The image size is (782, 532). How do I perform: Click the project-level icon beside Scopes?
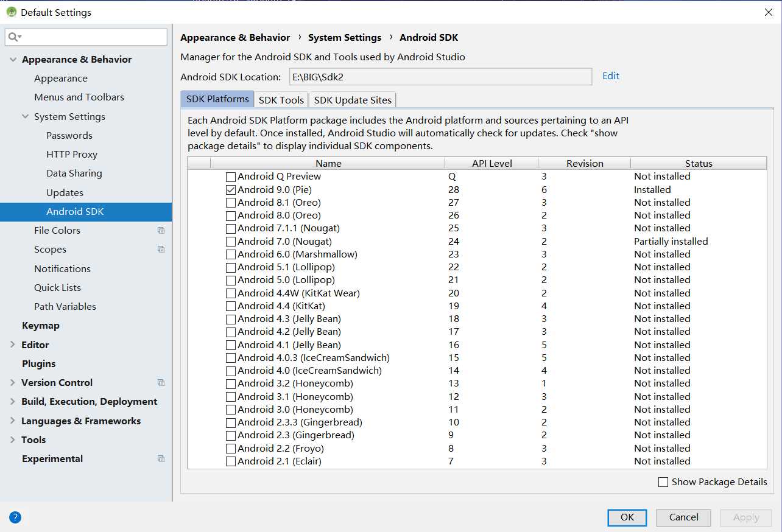(161, 249)
